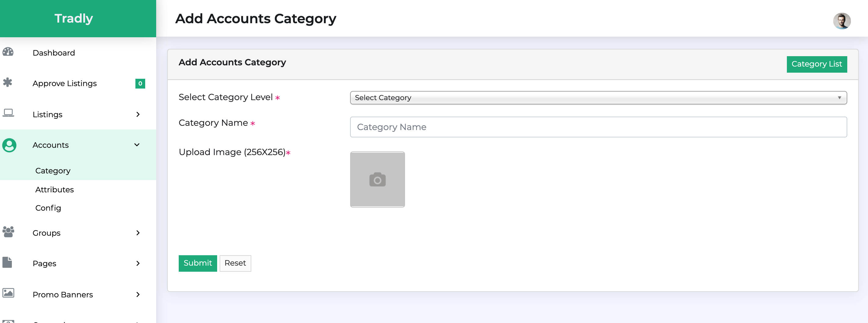Click the Submit button
The height and width of the screenshot is (323, 868).
(197, 263)
